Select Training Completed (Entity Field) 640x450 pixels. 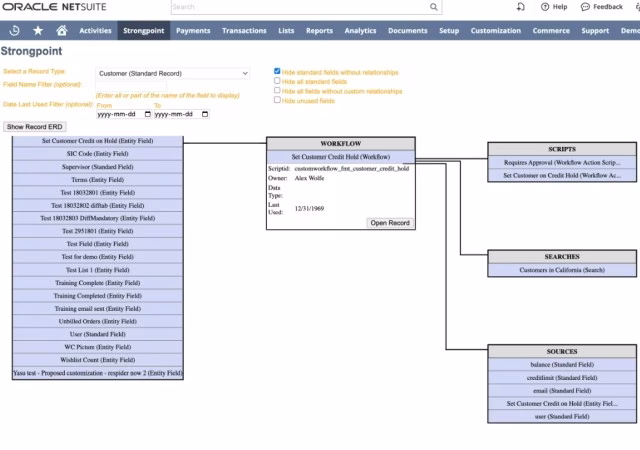pyautogui.click(x=98, y=296)
